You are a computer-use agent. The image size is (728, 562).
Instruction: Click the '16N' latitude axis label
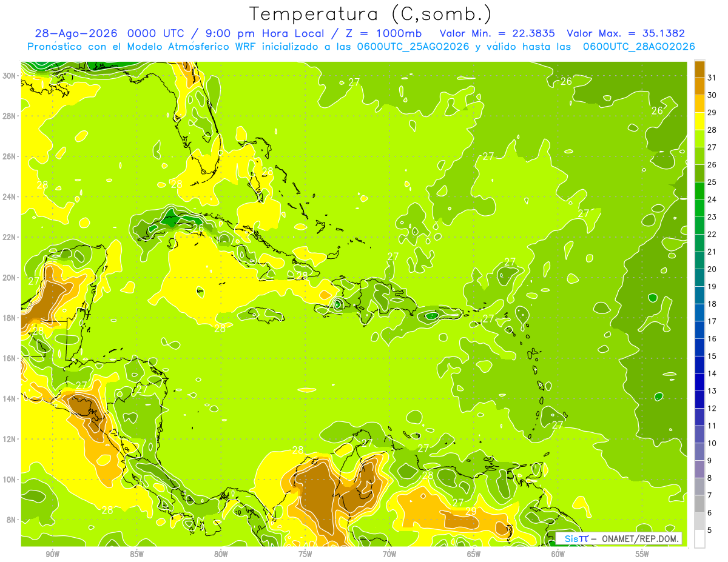[x=10, y=358]
